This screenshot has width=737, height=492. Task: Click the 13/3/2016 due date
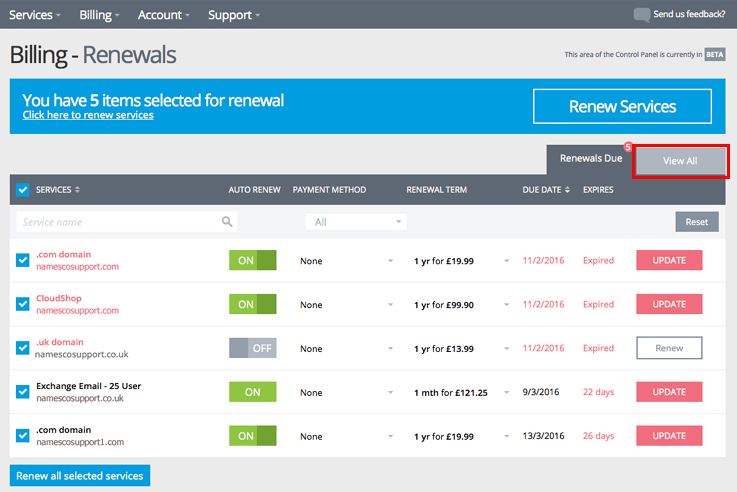pyautogui.click(x=543, y=436)
